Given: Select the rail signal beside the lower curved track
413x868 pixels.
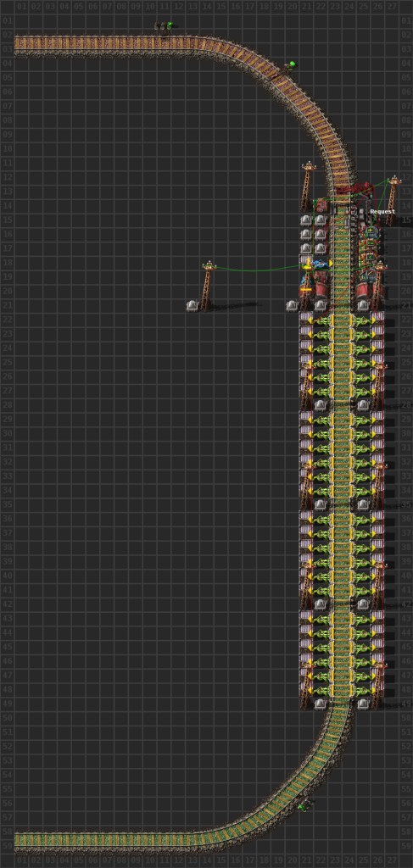Looking at the screenshot, I should [304, 805].
